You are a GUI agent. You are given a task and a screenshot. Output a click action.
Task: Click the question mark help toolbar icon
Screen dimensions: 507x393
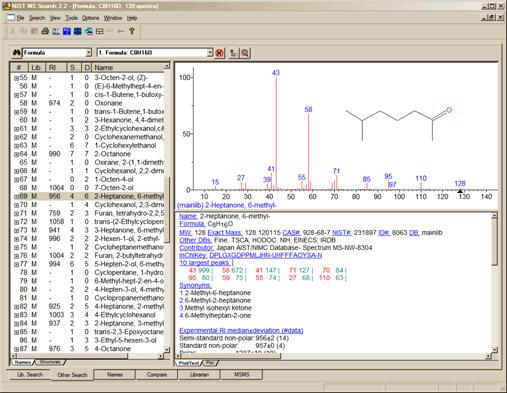pos(132,31)
